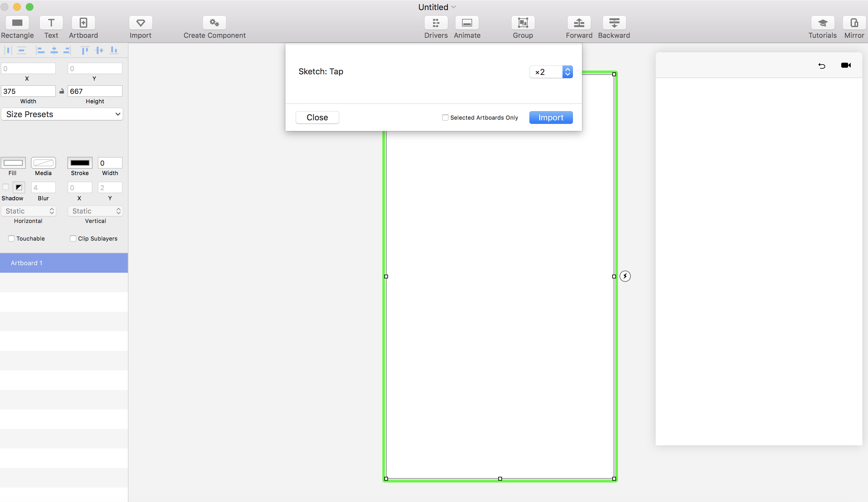
Task: Click the green zoom window button
Action: click(30, 7)
